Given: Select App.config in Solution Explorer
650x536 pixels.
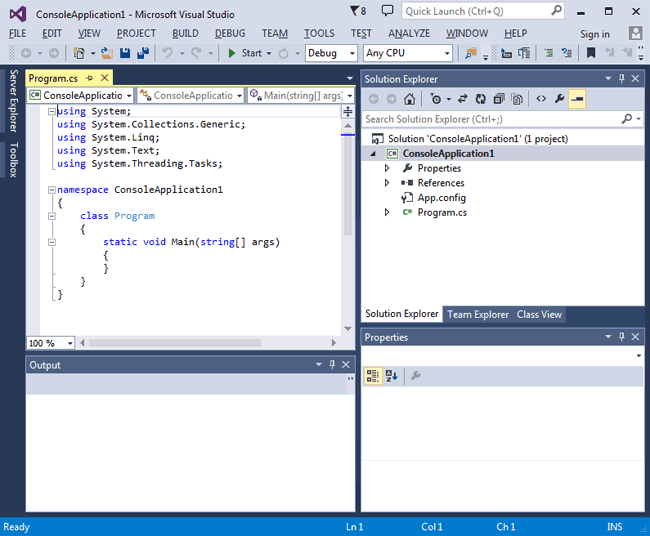Looking at the screenshot, I should pyautogui.click(x=441, y=198).
